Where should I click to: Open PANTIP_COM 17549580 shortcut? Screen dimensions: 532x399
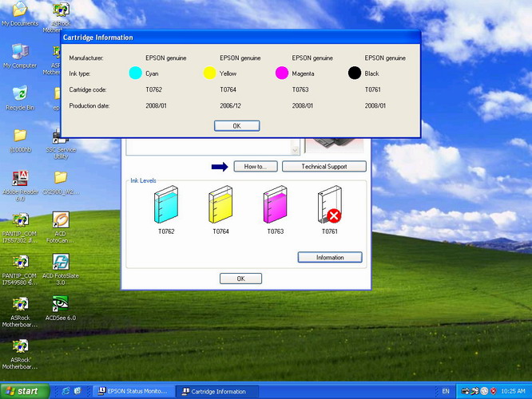20,270
